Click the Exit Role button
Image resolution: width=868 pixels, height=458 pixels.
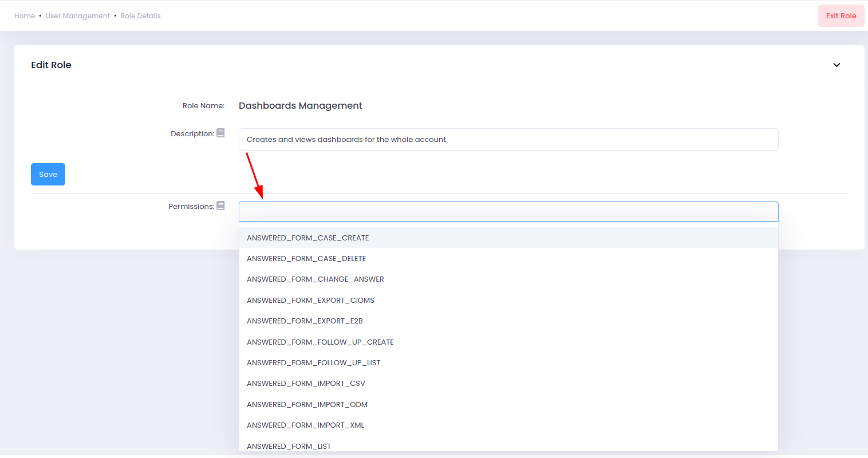[x=841, y=16]
